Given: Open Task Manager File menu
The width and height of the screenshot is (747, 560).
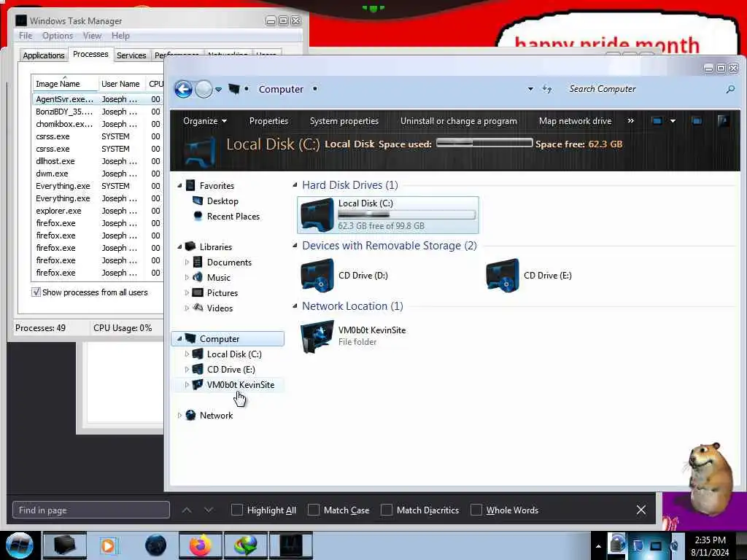Looking at the screenshot, I should click(26, 36).
